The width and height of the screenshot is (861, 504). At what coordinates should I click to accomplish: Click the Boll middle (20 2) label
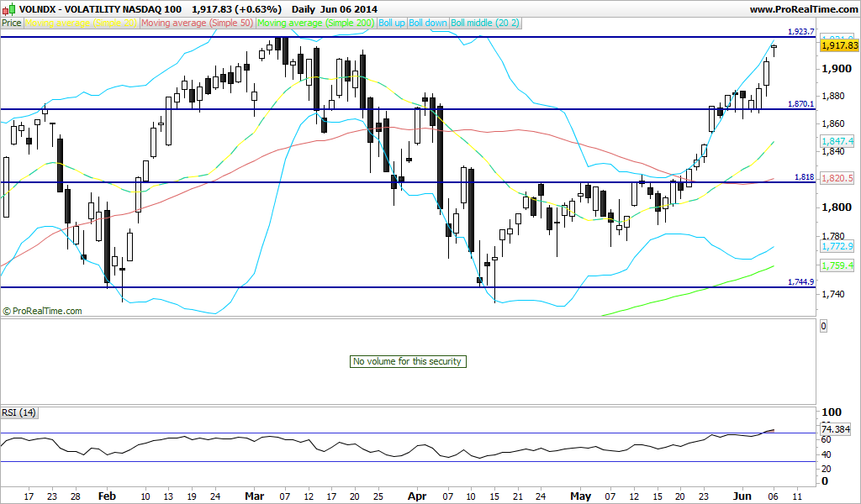click(485, 23)
